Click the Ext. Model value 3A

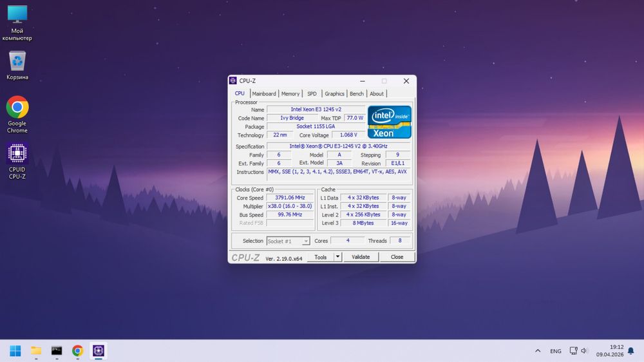[339, 163]
